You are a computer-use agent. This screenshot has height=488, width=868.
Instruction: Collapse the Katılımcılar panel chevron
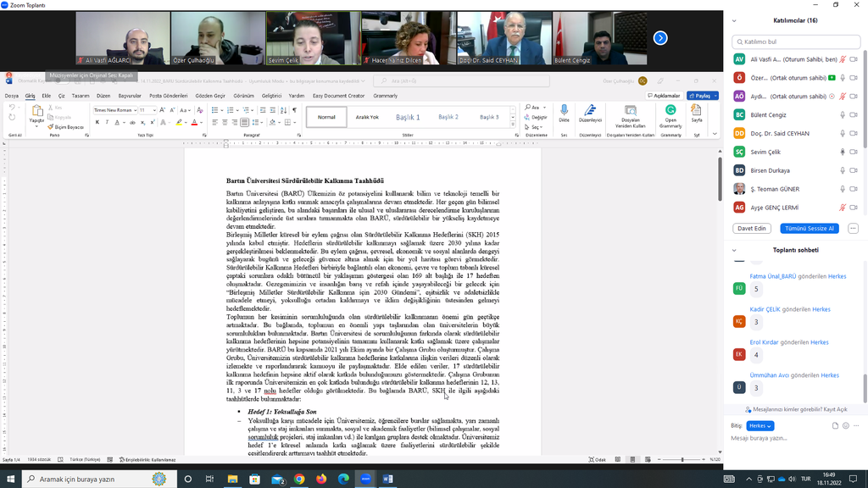coord(734,19)
